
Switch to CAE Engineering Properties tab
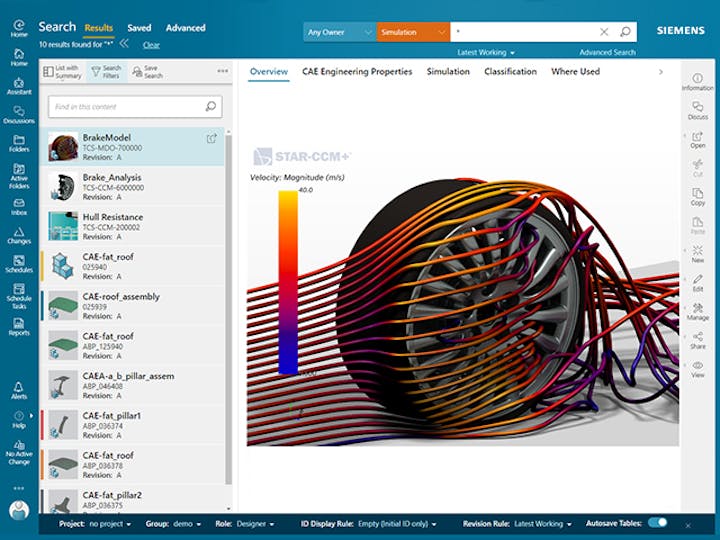pos(357,72)
